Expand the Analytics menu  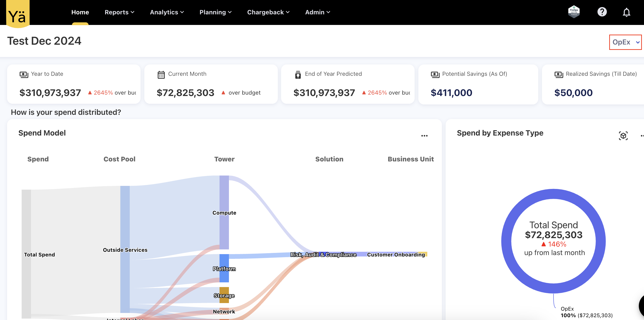point(167,12)
